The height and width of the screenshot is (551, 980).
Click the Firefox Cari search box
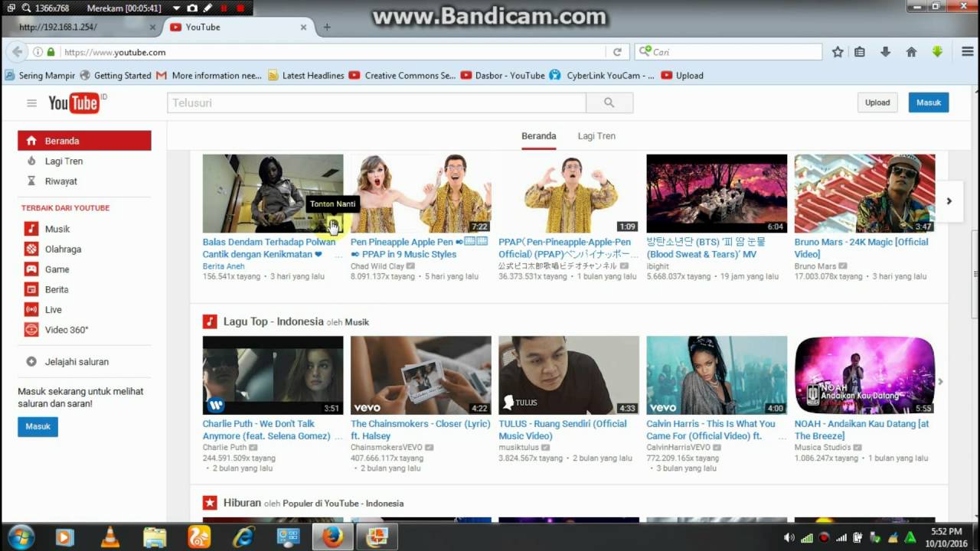728,52
